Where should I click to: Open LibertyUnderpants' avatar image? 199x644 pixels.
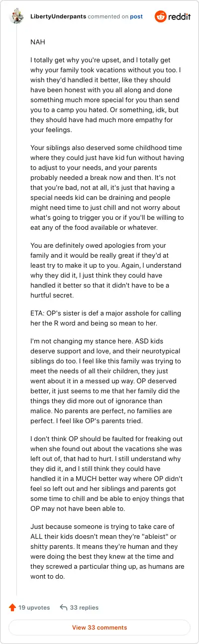click(x=16, y=16)
